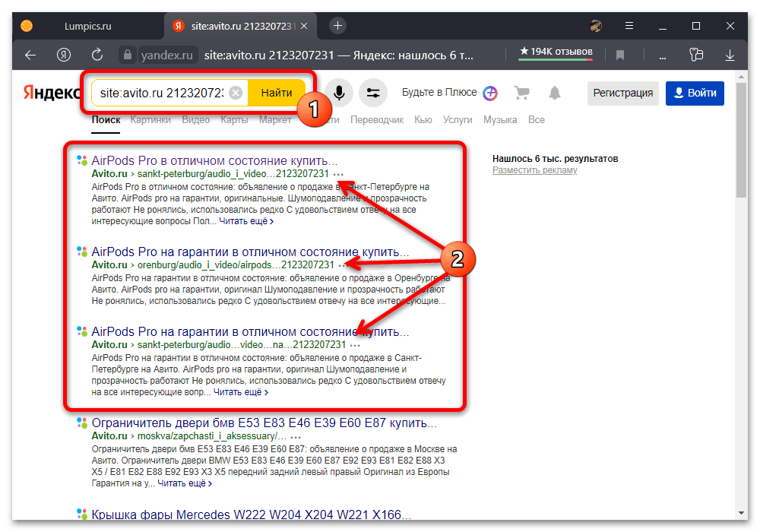This screenshot has height=532, width=760.
Task: Open the notifications bell icon
Action: 555,93
